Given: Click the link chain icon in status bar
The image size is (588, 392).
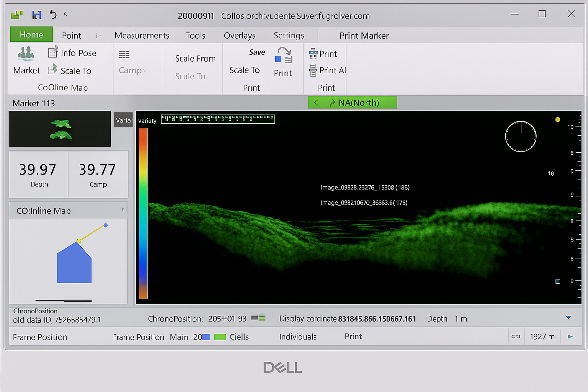Looking at the screenshot, I should tap(516, 336).
